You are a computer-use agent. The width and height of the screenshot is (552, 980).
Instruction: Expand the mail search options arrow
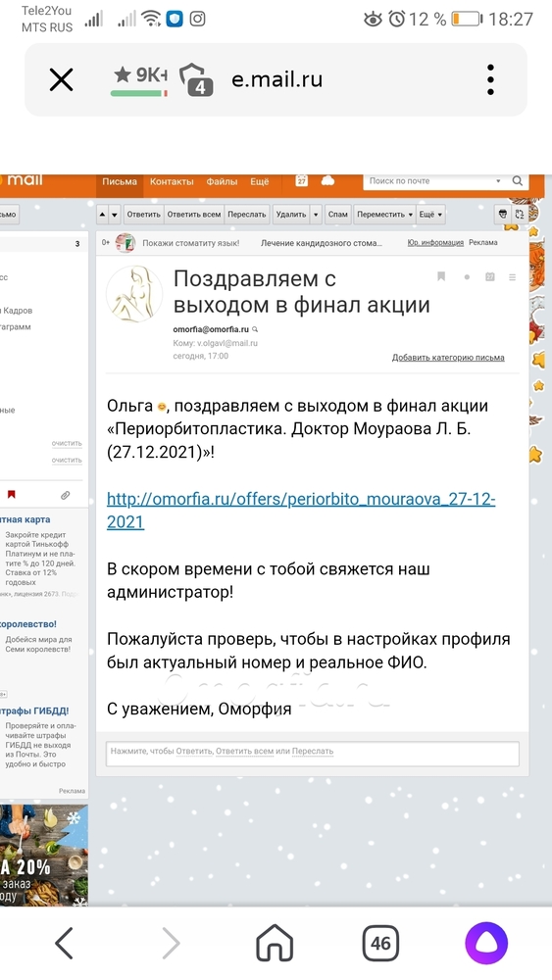[x=498, y=181]
